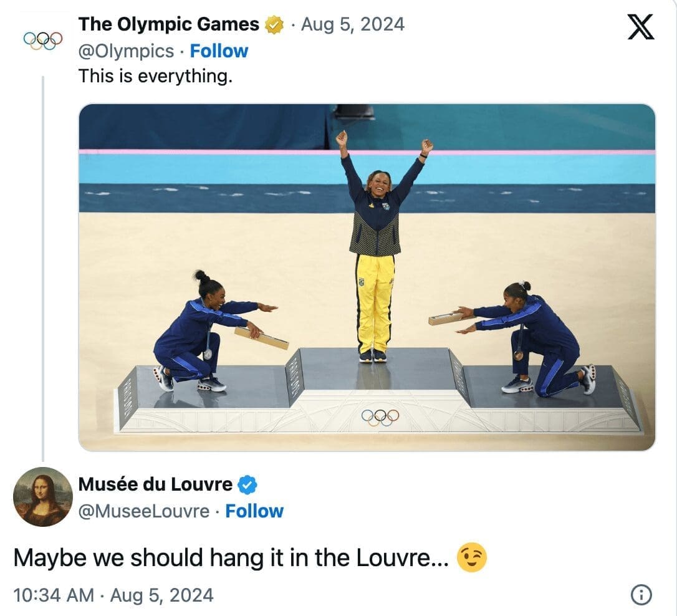Image resolution: width=677 pixels, height=616 pixels.
Task: Follow the @MuseeLouvre account
Action: [x=255, y=511]
